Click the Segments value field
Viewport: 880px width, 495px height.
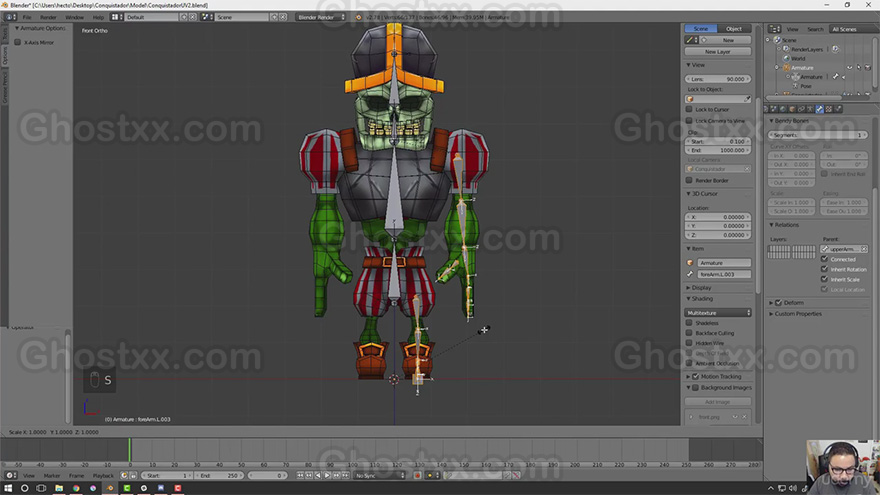tap(818, 135)
